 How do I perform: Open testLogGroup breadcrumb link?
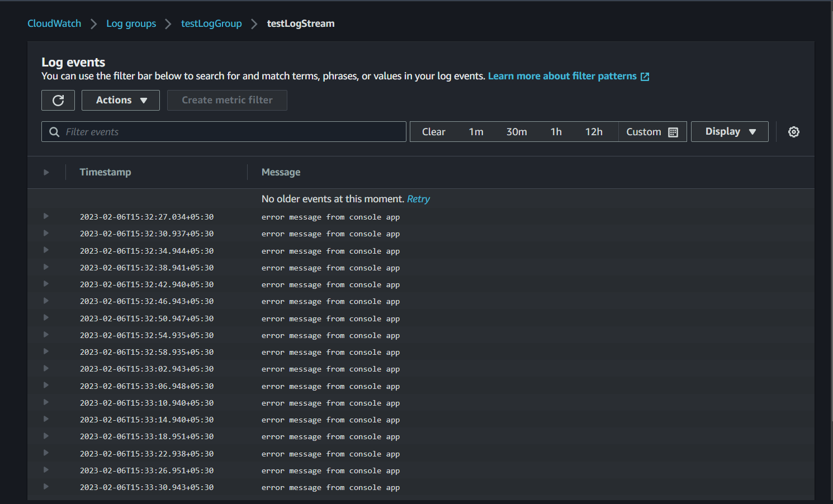(211, 23)
